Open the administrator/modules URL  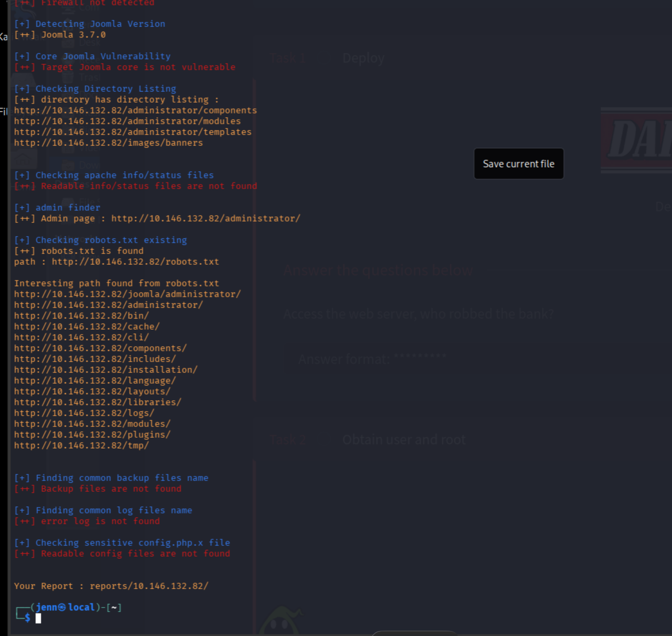(127, 121)
